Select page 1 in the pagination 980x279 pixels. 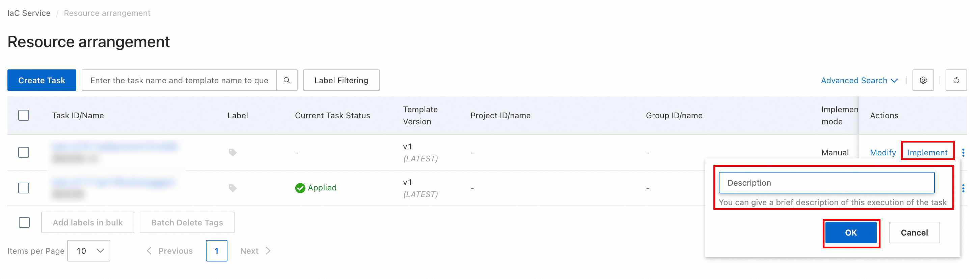tap(216, 250)
